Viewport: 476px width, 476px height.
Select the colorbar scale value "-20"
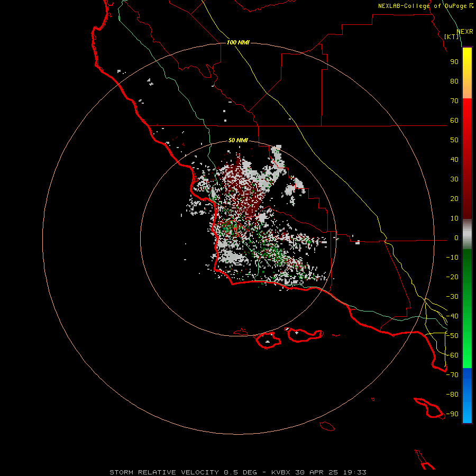452,277
